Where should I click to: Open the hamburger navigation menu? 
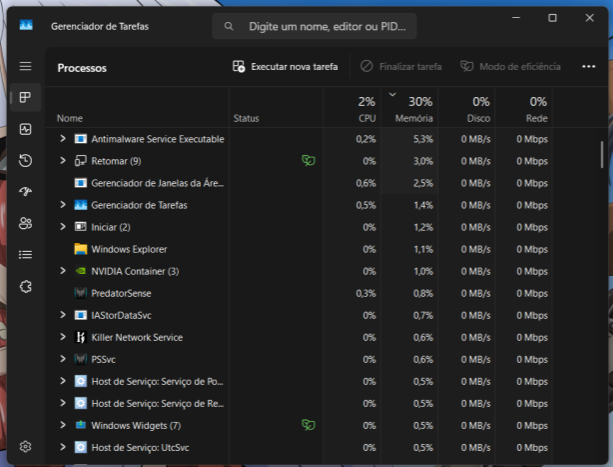pos(25,66)
